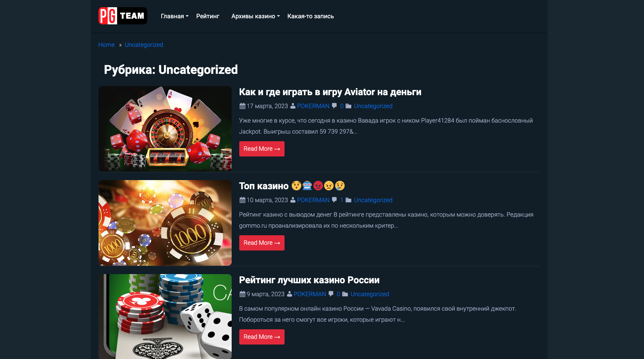This screenshot has height=359, width=644.
Task: Expand the Архивы казино dropdown menu
Action: click(255, 16)
